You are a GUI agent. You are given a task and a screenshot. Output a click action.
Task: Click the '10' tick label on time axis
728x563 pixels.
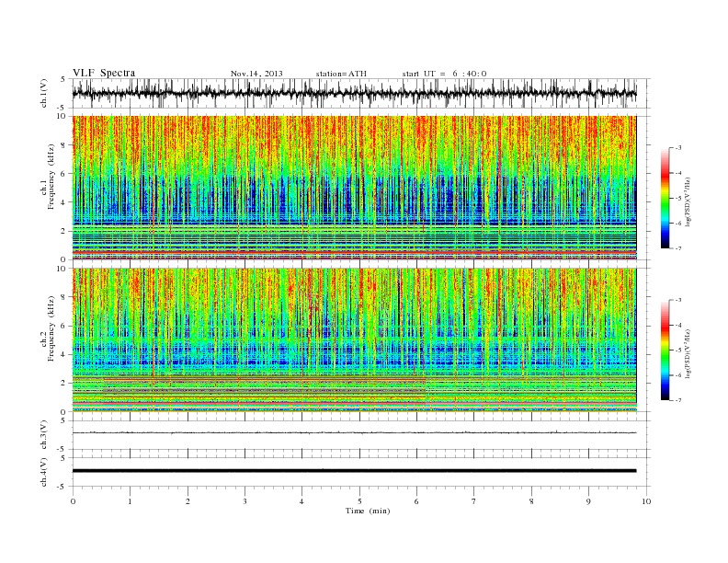(x=646, y=501)
